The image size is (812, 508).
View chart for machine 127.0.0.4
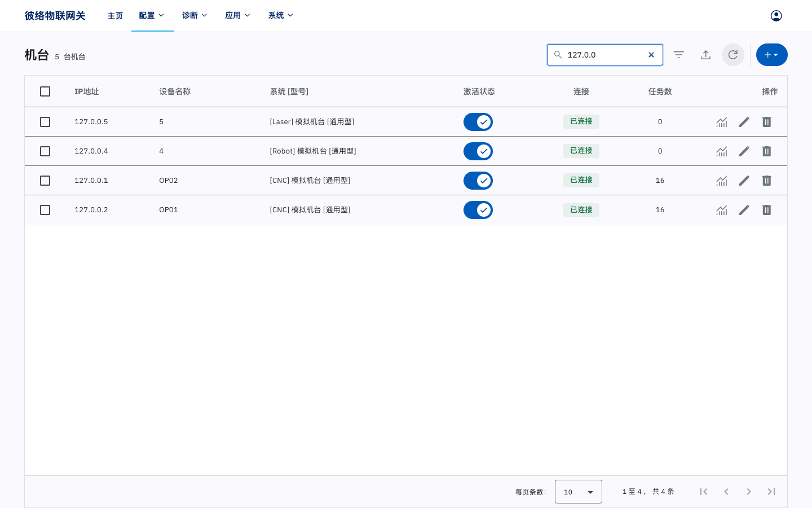click(722, 151)
